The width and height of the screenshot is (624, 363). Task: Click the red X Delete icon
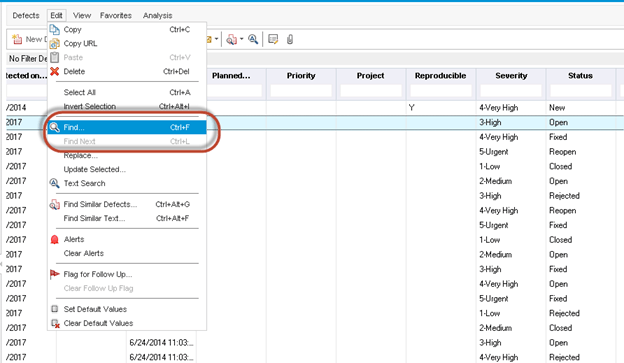point(55,72)
